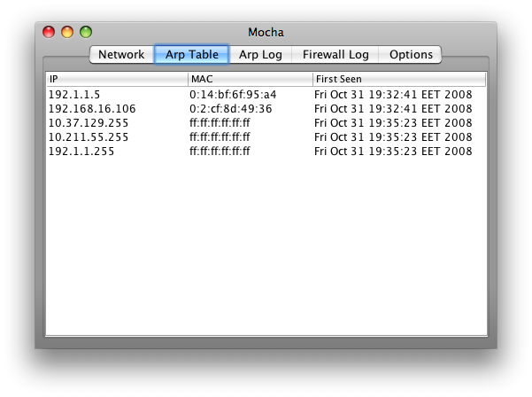This screenshot has height=397, width=532.
Task: Click MAC address 0:14:bf:6f:95:a4
Action: pyautogui.click(x=233, y=95)
